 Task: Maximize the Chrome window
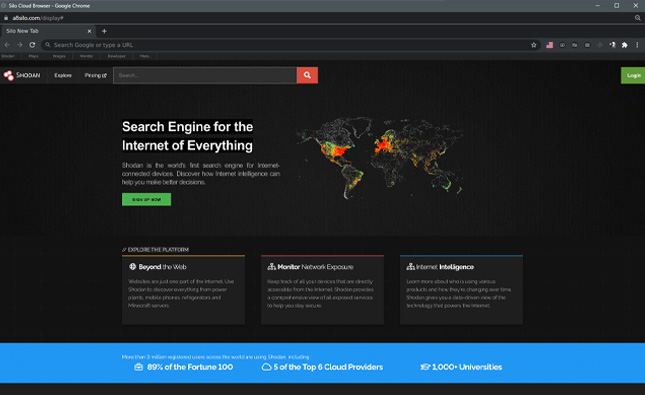point(617,5)
